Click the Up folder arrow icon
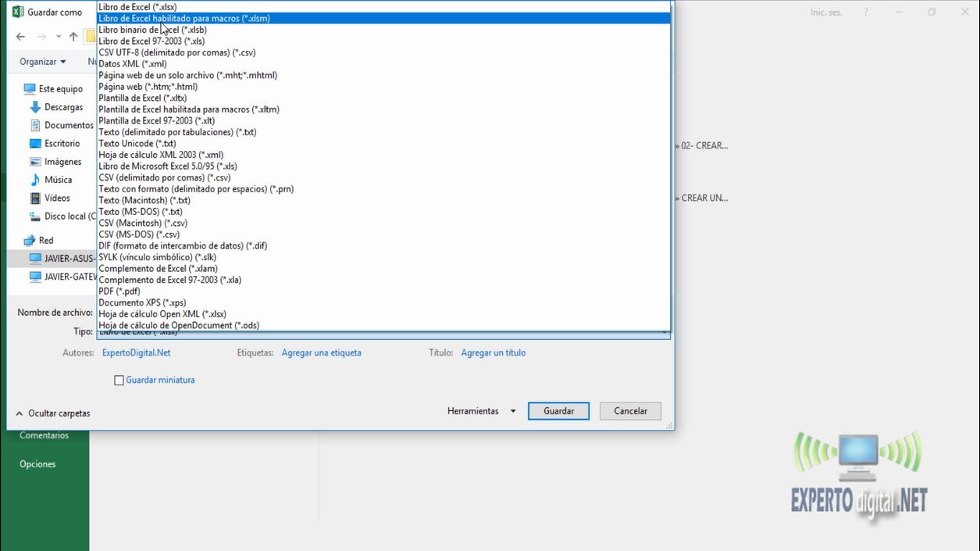Screen dimensions: 980x551 [x=73, y=37]
